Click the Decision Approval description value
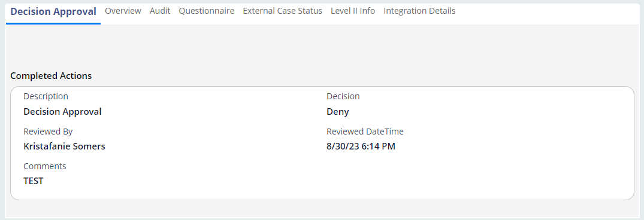This screenshot has width=644, height=220. (62, 111)
